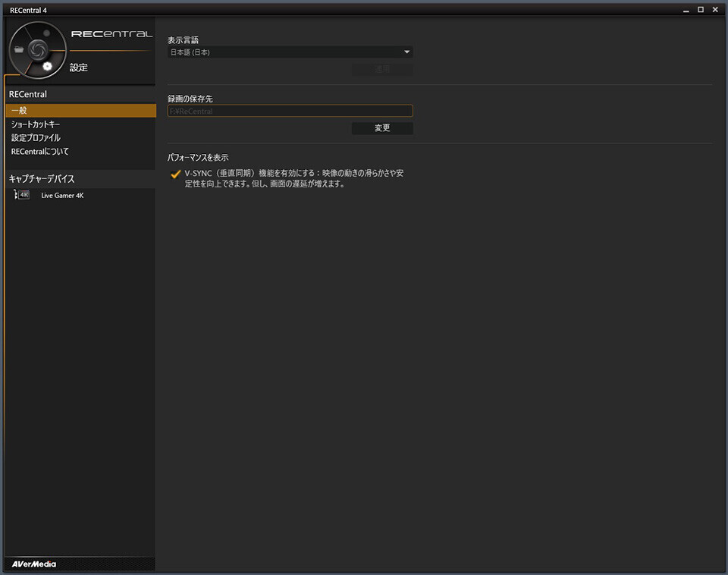
Task: Click the Live Gamer 4K device icon
Action: (x=22, y=195)
